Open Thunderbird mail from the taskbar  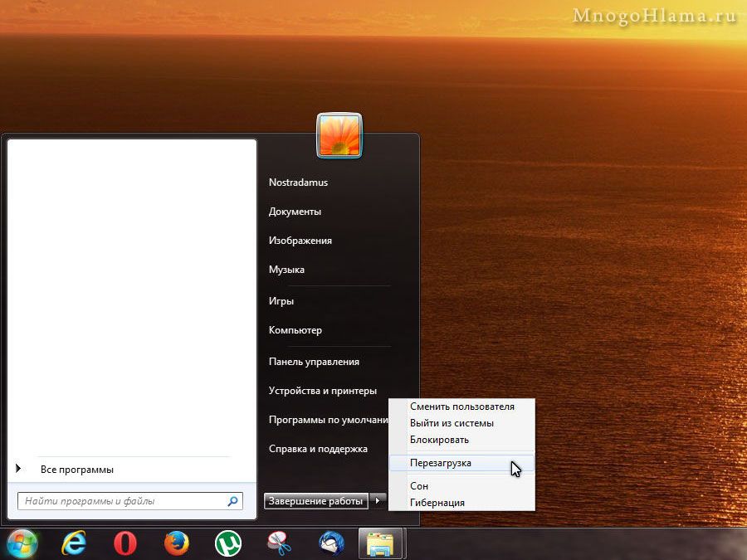(x=331, y=543)
